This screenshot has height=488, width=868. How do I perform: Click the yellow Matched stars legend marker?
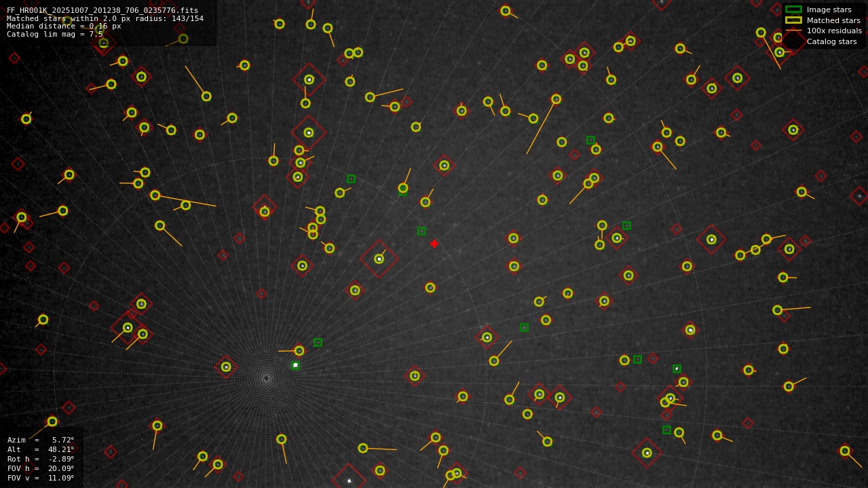pos(793,20)
